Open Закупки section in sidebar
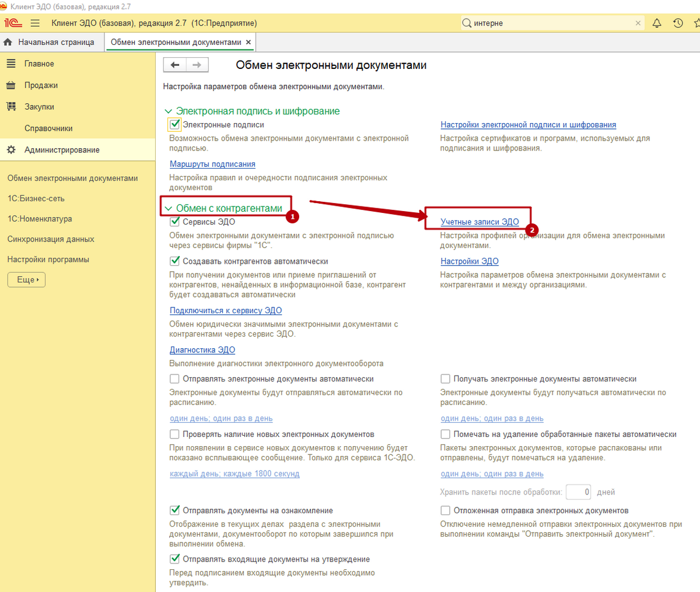Screen dimensions: 700x592 pos(39,107)
